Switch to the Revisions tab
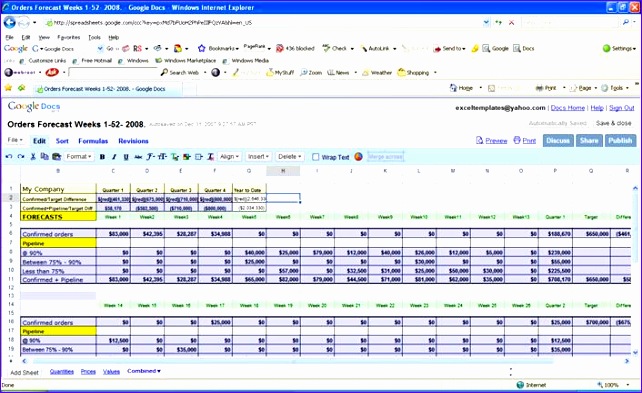The width and height of the screenshot is (642, 393). point(133,141)
